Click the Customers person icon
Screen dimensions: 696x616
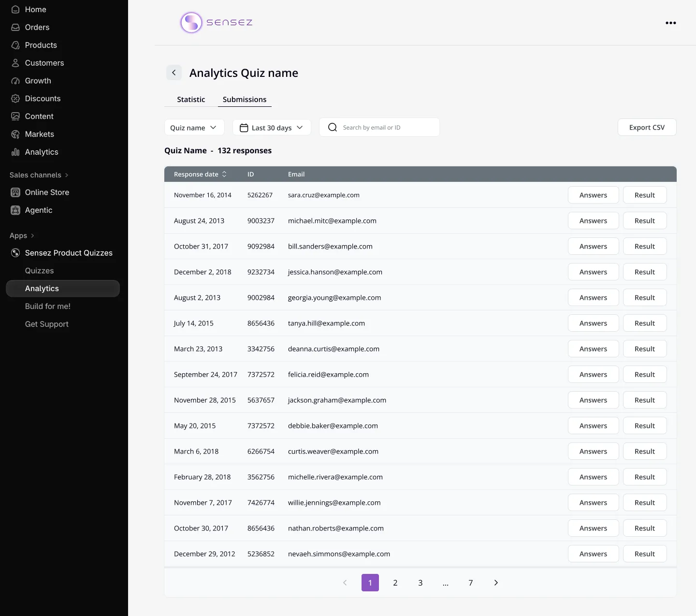click(15, 63)
